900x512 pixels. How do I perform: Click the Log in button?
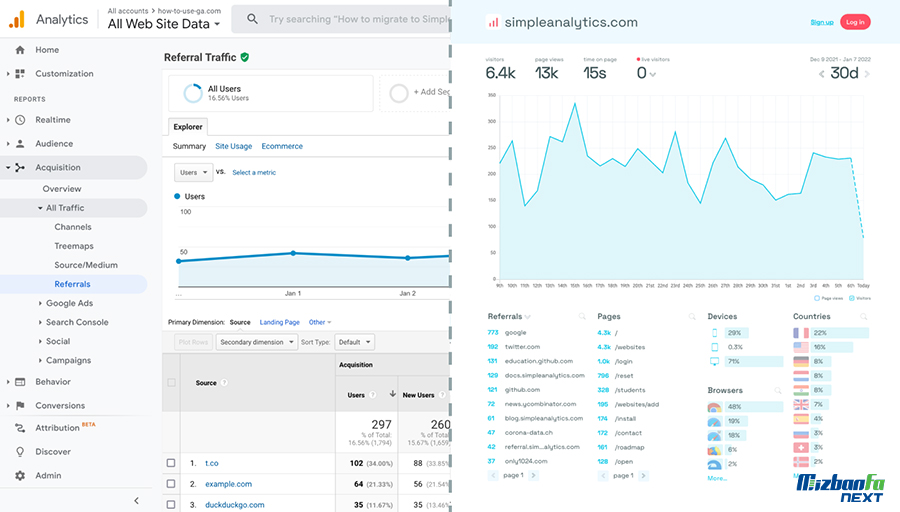[x=855, y=22]
